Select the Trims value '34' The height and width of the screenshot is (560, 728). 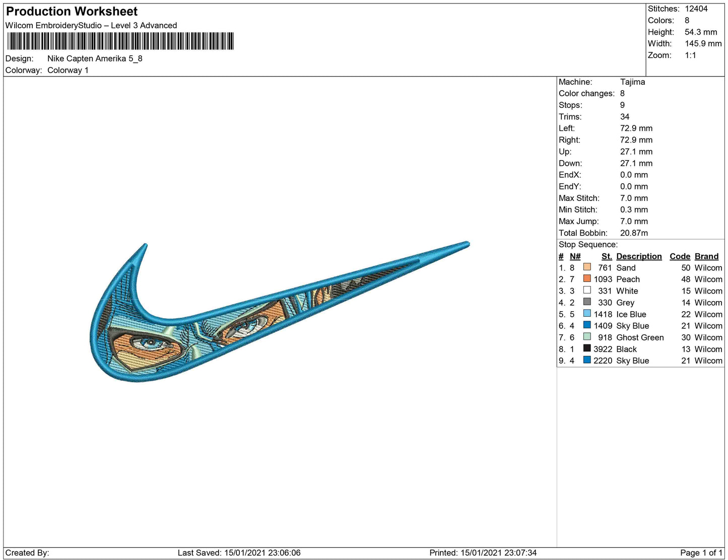625,116
